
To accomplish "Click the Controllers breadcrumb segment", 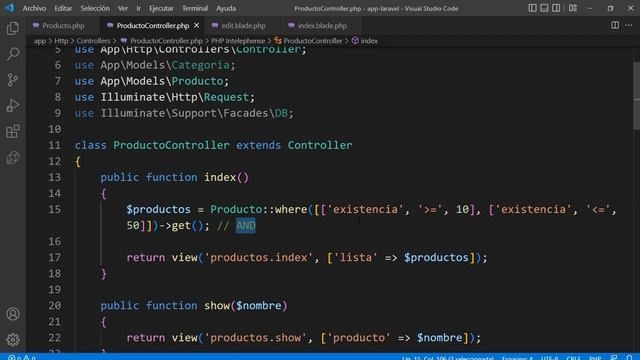I will (x=93, y=41).
